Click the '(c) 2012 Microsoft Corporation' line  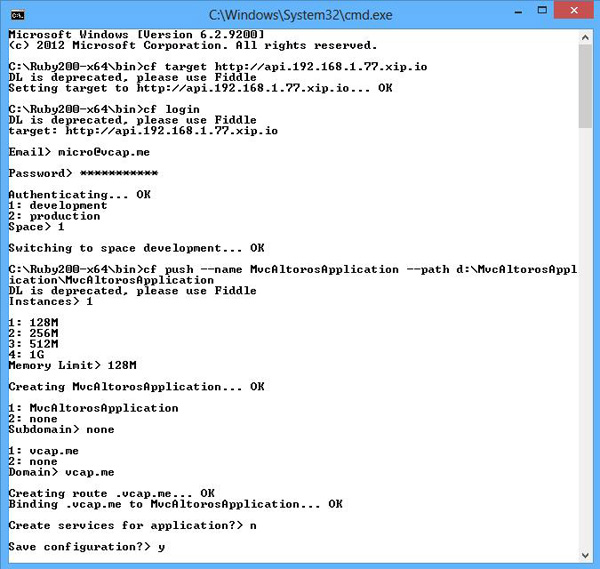point(193,45)
